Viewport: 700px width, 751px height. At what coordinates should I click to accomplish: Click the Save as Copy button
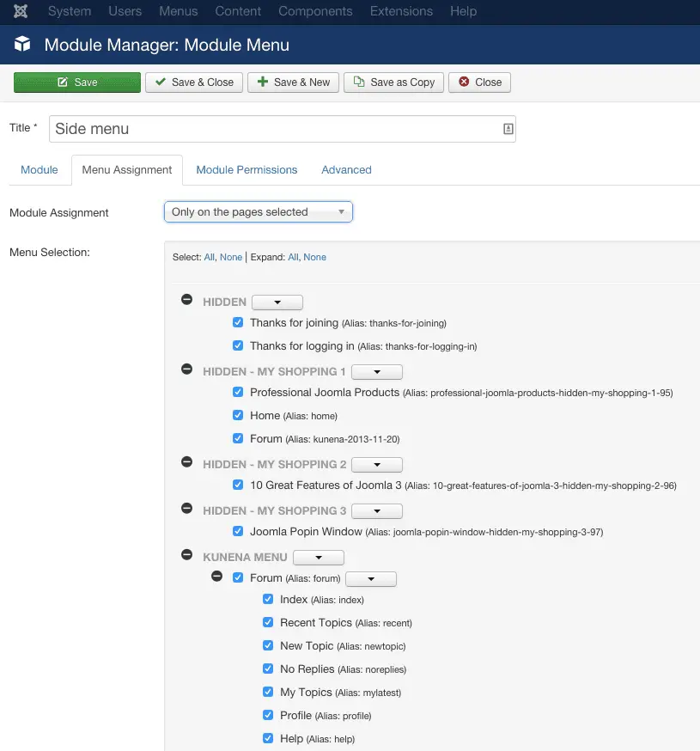(393, 82)
